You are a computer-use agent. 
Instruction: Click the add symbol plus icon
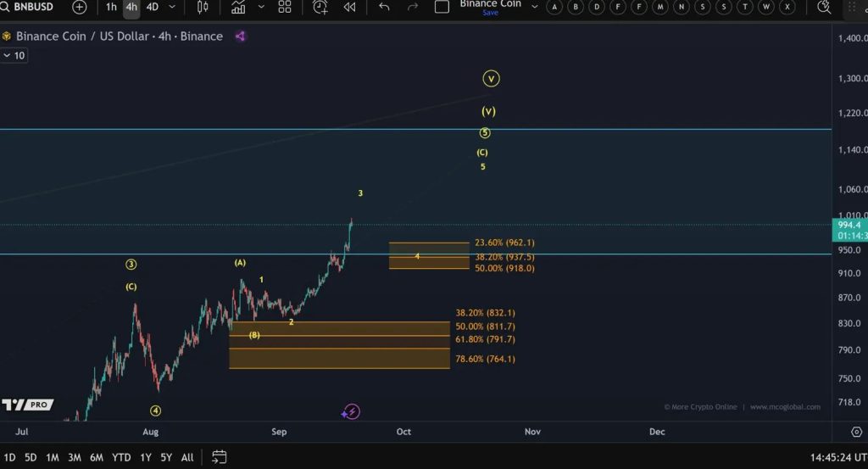point(79,7)
